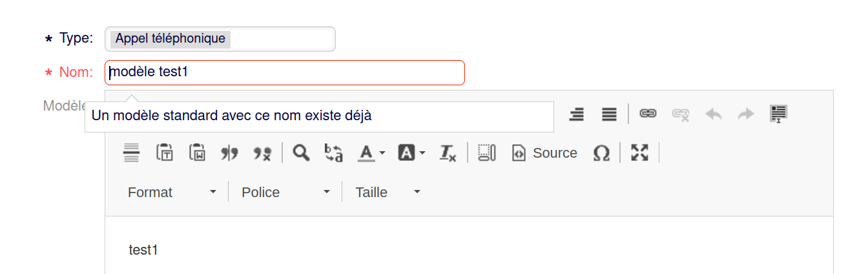Insert a hyperlink with the link icon
868x274 pixels.
pos(648,114)
